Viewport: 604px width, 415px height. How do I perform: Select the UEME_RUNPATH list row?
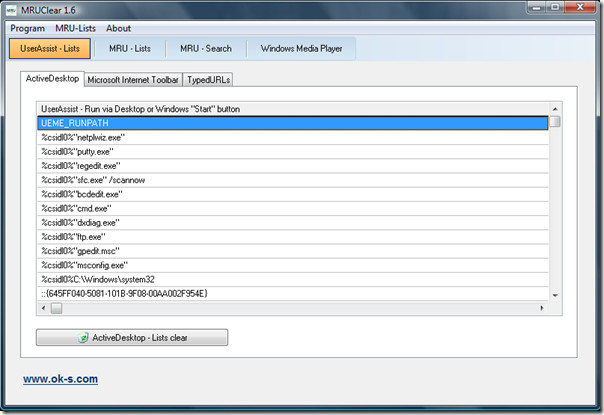point(293,123)
